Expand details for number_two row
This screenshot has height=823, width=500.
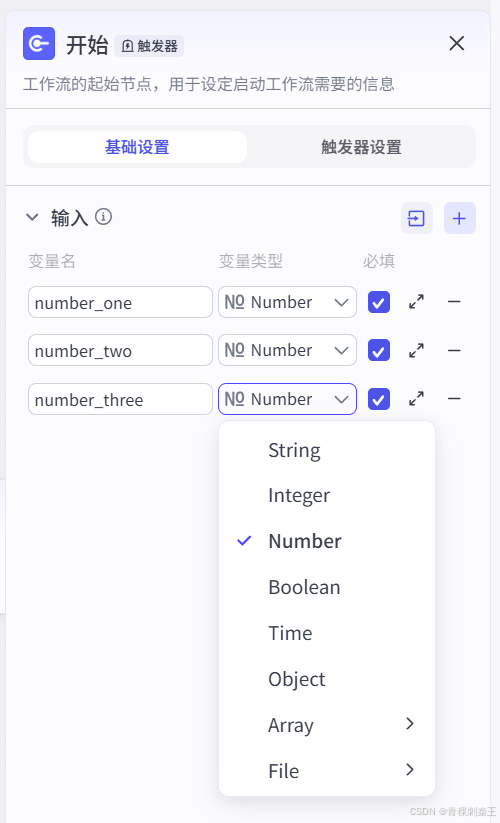pos(417,350)
